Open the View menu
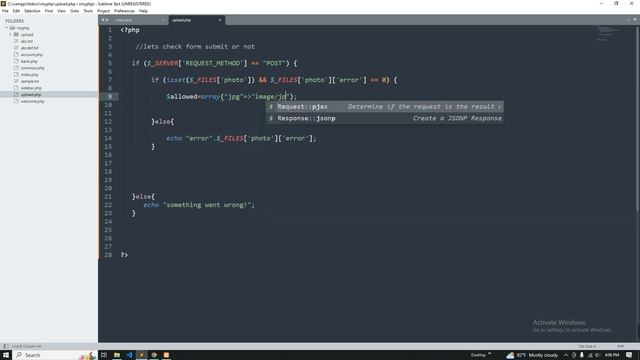The height and width of the screenshot is (360, 640). pos(62,11)
